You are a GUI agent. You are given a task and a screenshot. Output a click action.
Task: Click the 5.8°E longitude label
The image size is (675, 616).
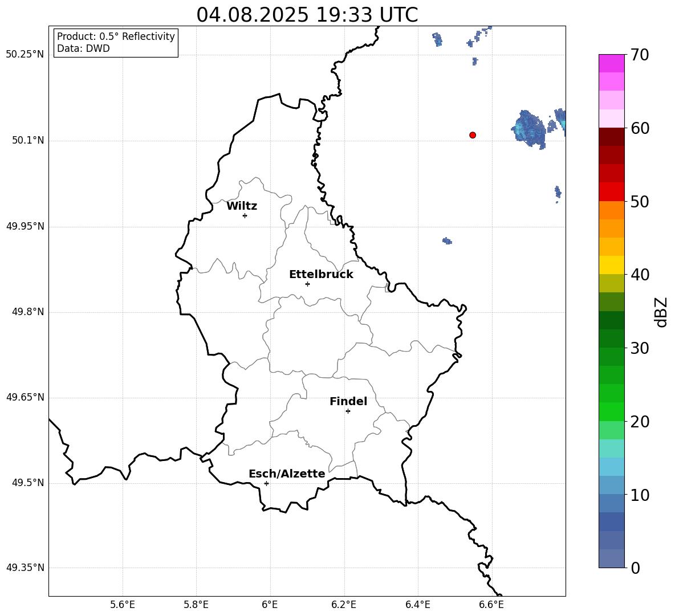[196, 605]
